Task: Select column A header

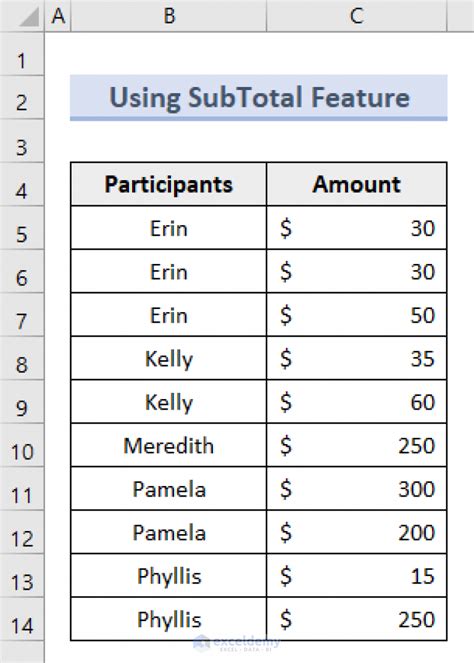Action: click(58, 16)
